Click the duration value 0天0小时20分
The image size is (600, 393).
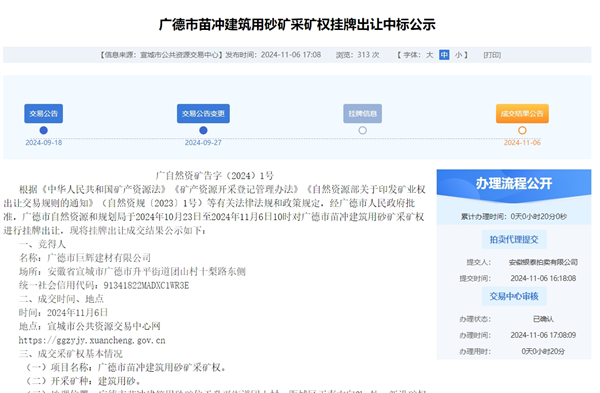pyautogui.click(x=543, y=351)
